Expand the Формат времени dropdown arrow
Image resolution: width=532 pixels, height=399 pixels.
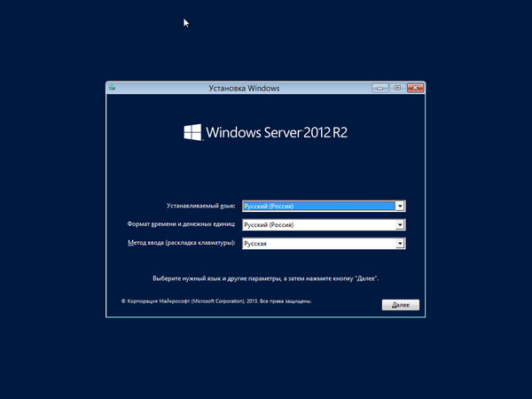[400, 225]
